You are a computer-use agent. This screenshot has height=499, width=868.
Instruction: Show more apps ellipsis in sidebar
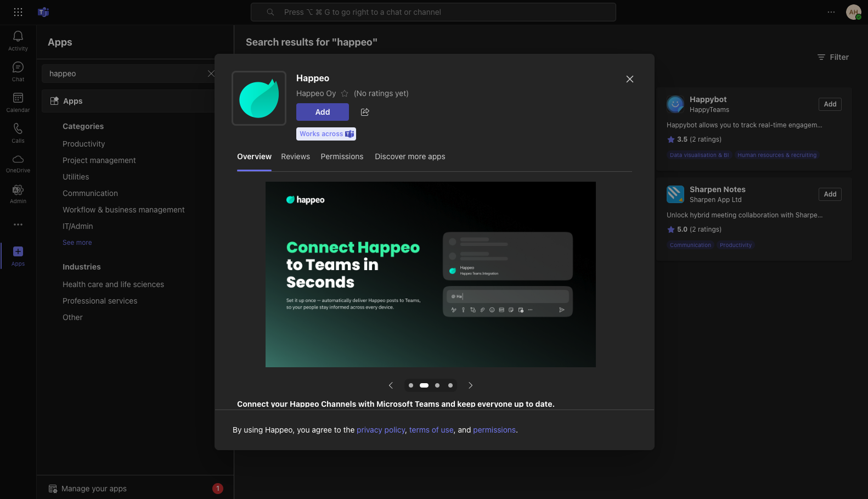[x=18, y=225]
